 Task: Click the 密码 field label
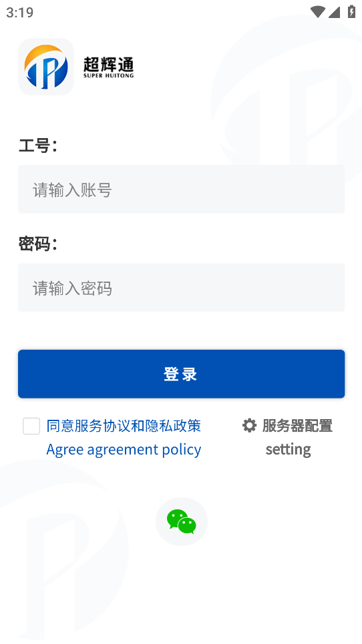(x=37, y=244)
